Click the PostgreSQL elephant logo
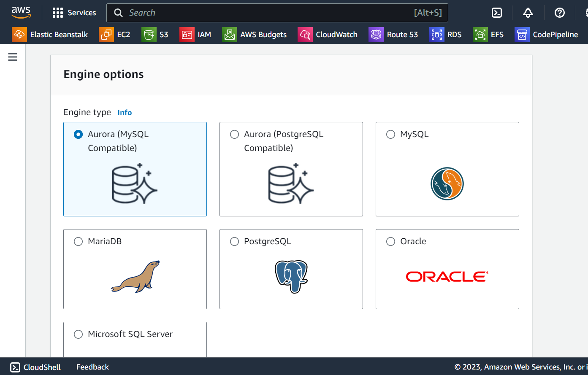 pos(291,276)
